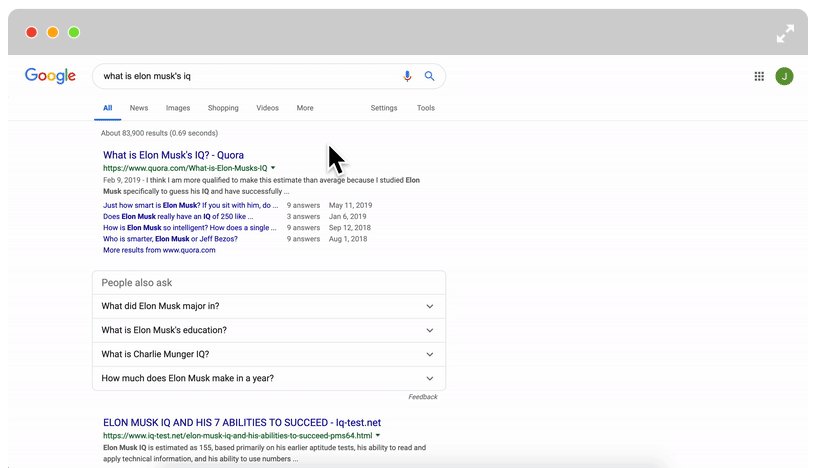Click the microphone voice search icon
Viewport: 818px width, 468px height.
(407, 76)
